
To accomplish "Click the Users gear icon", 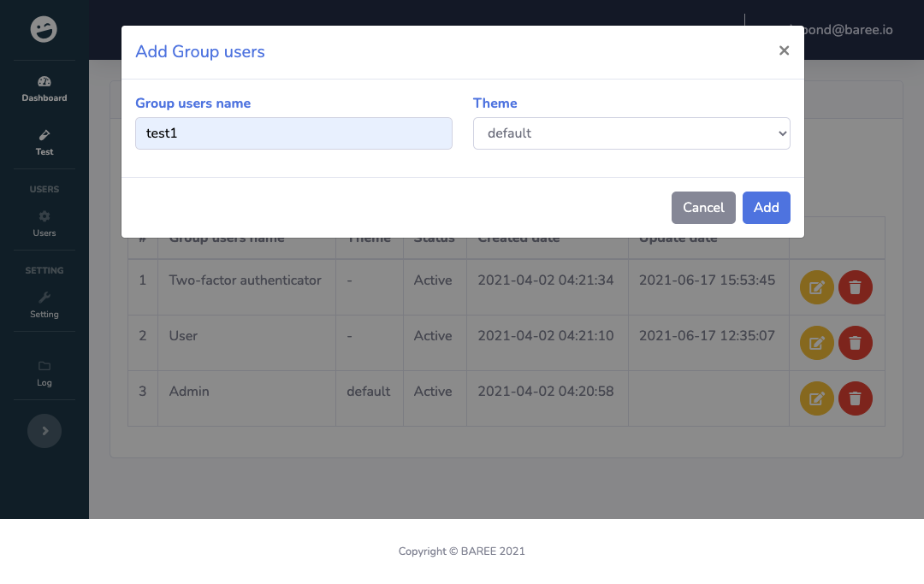I will point(44,215).
